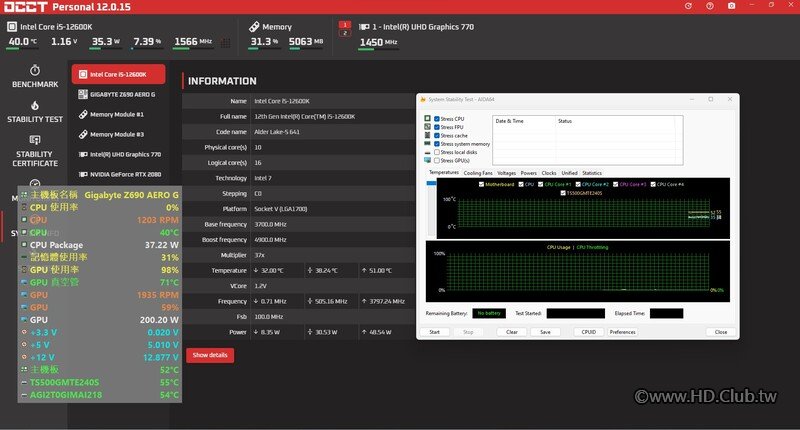Click the help question mark icon
This screenshot has width=800, height=430.
[710, 6]
